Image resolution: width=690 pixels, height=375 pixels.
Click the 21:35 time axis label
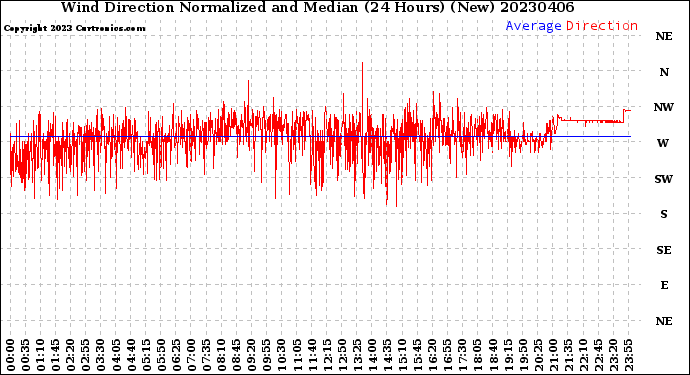(x=568, y=355)
